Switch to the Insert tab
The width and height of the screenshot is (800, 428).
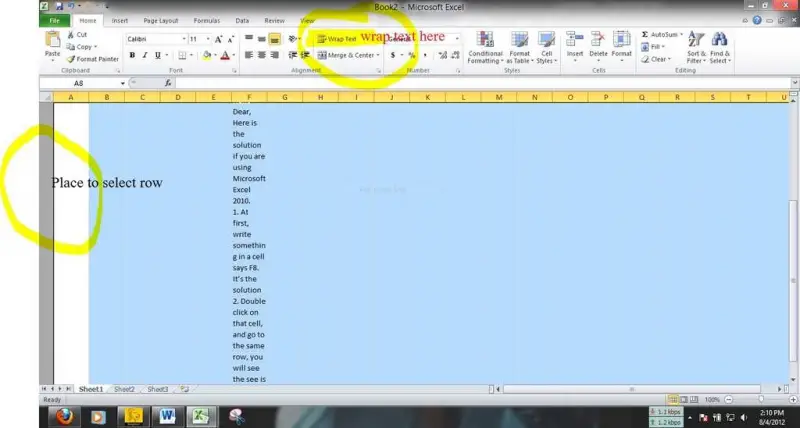(120, 21)
